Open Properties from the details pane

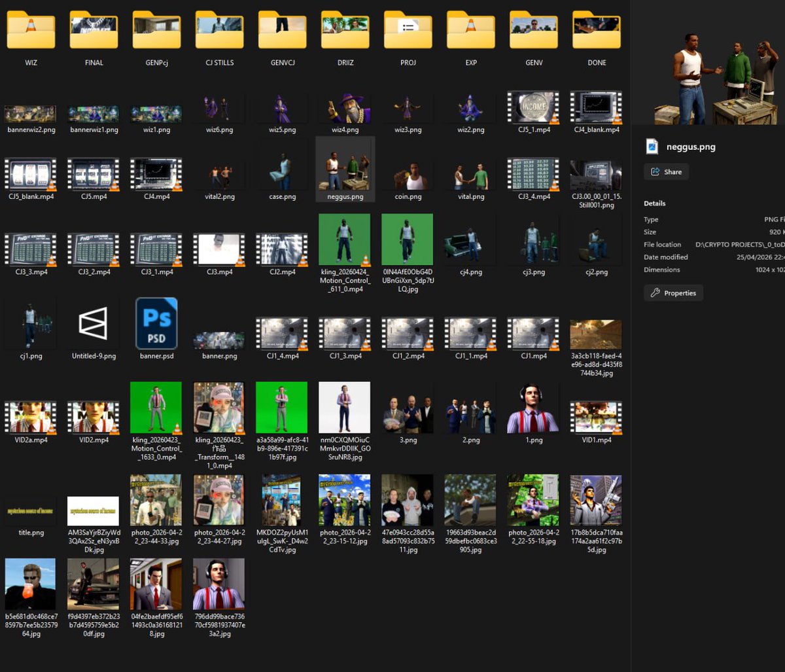(x=674, y=293)
